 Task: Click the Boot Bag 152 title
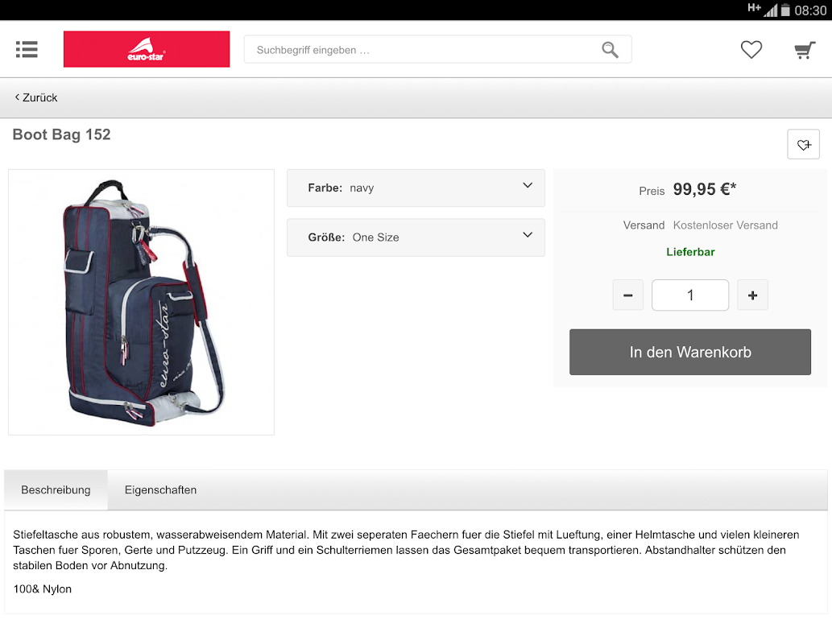(x=61, y=134)
